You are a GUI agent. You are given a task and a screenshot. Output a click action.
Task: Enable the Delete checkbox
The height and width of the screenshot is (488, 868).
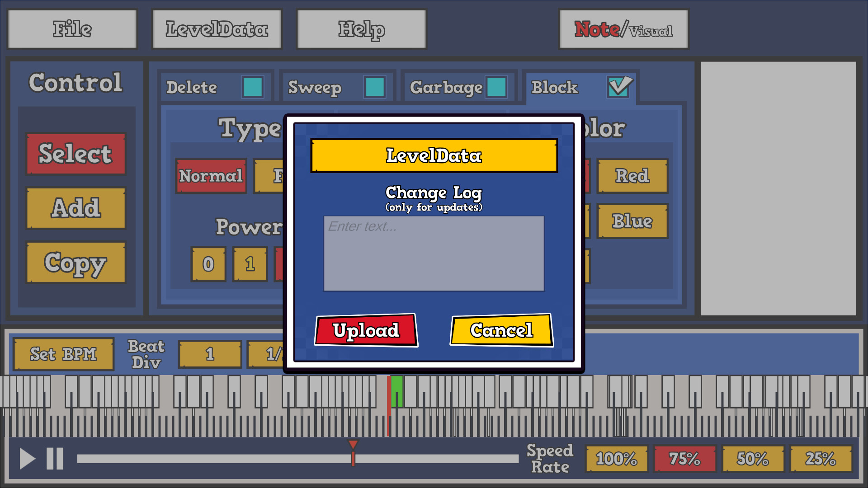point(254,87)
